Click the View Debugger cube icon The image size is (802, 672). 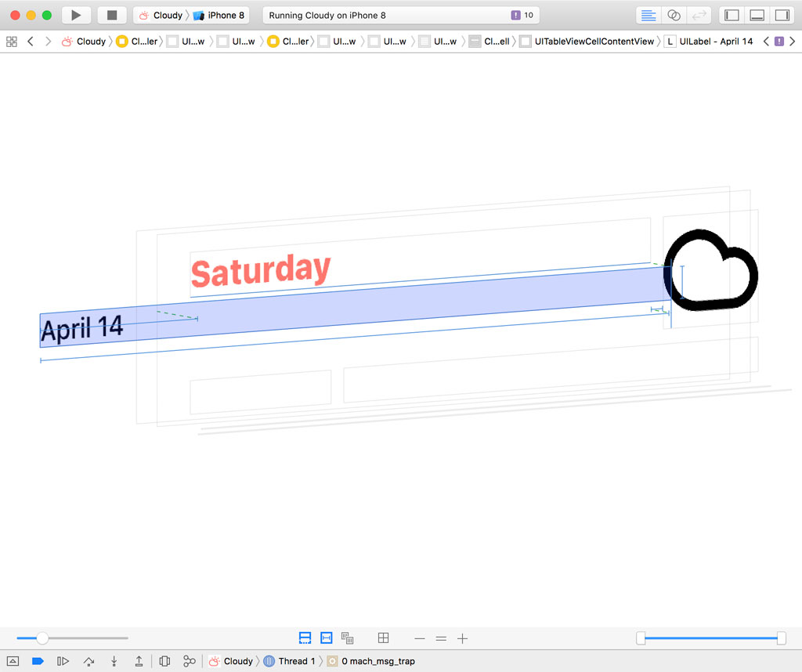click(x=164, y=661)
